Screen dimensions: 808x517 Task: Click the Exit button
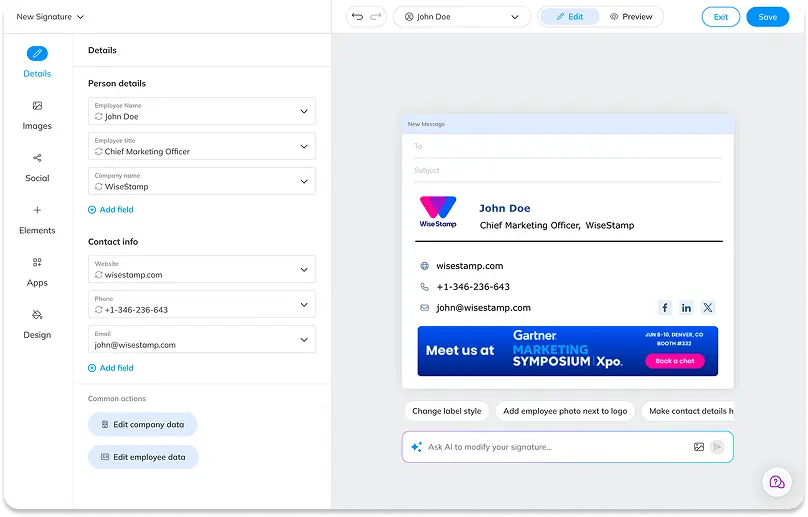[x=720, y=17]
